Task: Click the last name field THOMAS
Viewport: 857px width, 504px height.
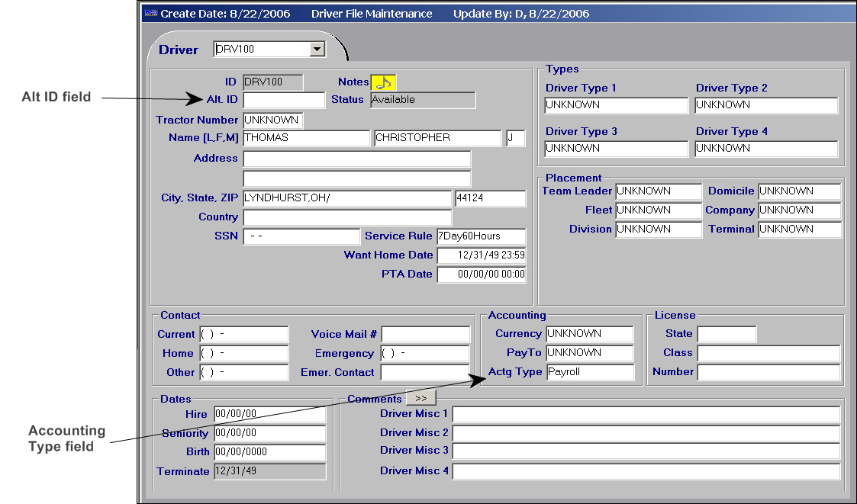Action: (x=306, y=138)
